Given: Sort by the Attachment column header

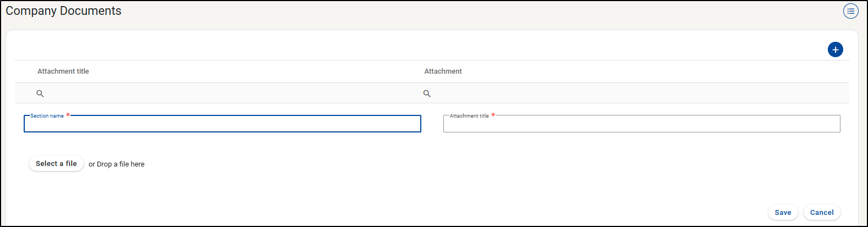Looking at the screenshot, I should (x=443, y=71).
